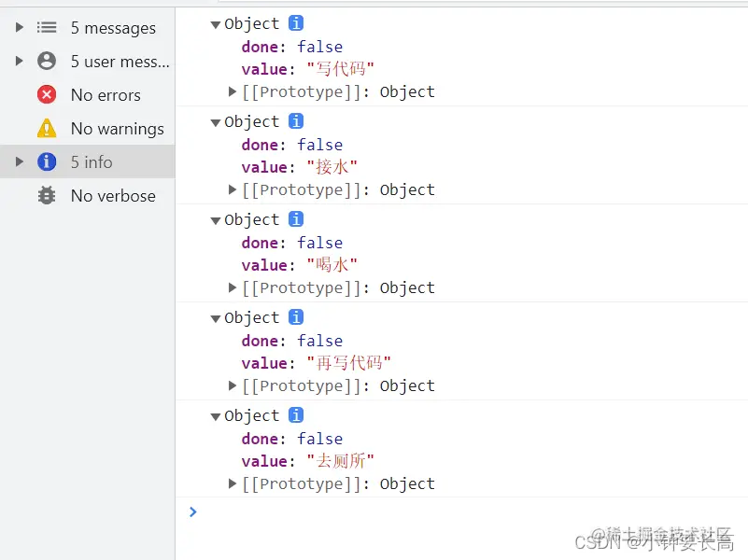Click the string value "去厕所"
Screen dimensions: 748x560
click(340, 461)
